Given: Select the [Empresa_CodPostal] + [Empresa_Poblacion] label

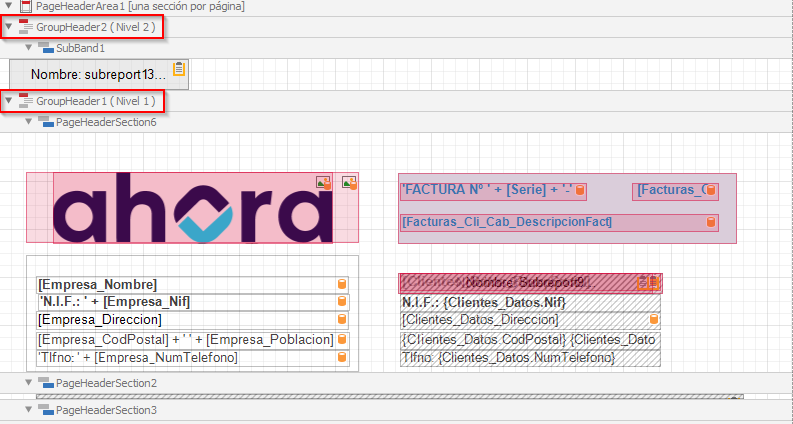Looking at the screenshot, I should [x=192, y=340].
